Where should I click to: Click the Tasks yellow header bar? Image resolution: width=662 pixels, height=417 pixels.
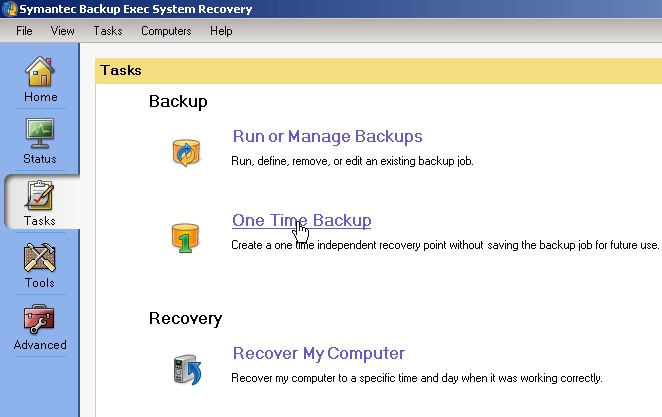point(378,70)
